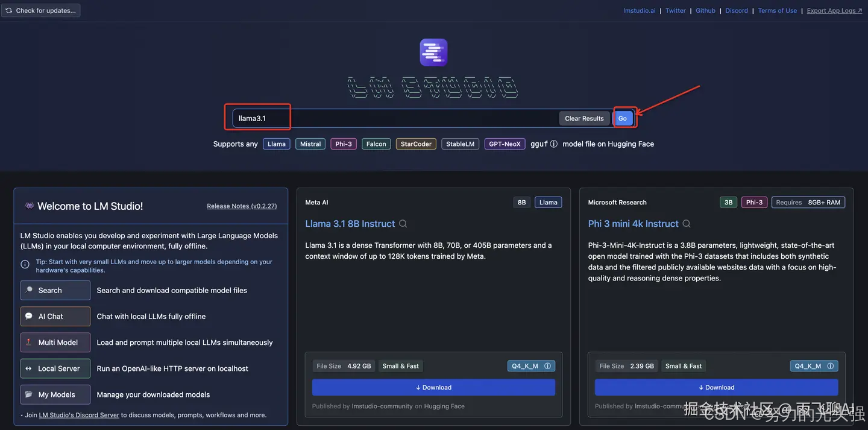The width and height of the screenshot is (868, 430).
Task: Click the info icon on Phi 3 card Q4_K_M badge
Action: coord(830,366)
